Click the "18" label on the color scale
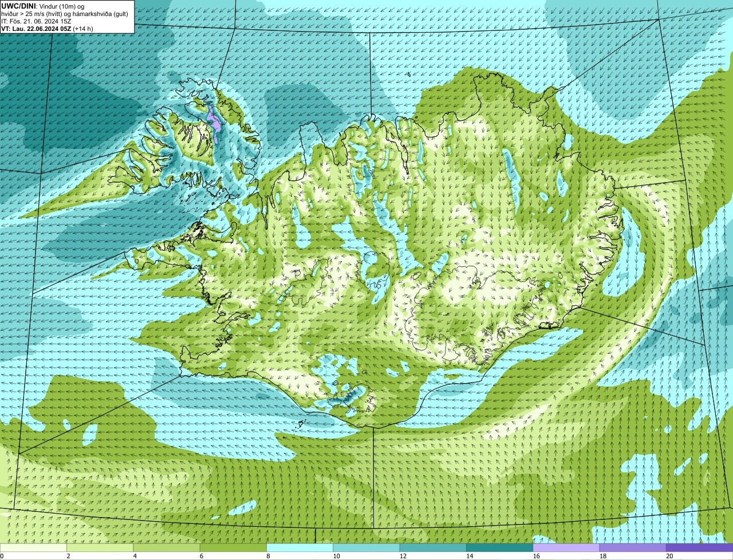This screenshot has height=560, width=733. pos(602,556)
